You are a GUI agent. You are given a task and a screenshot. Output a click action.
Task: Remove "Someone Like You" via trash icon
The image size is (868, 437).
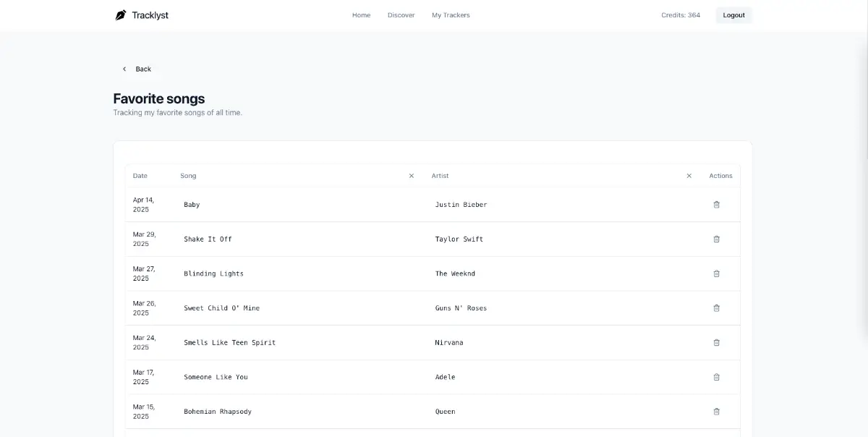(717, 377)
